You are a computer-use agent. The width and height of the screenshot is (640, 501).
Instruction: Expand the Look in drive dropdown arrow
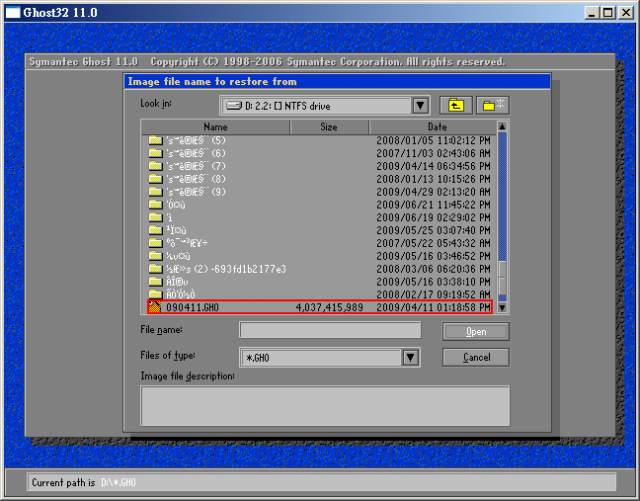420,106
